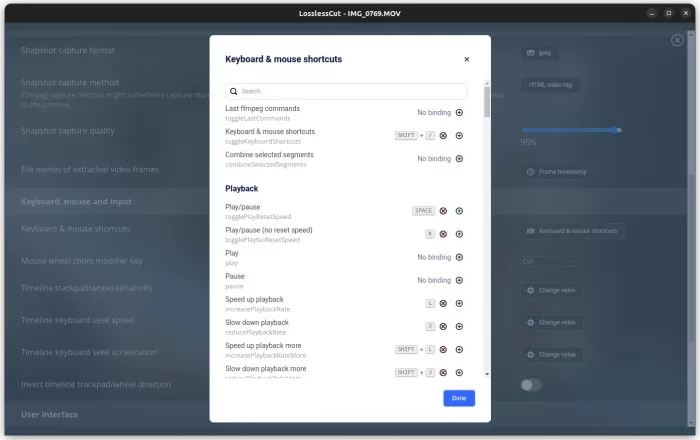Remove the L binding from Speed up playback

[x=443, y=303]
